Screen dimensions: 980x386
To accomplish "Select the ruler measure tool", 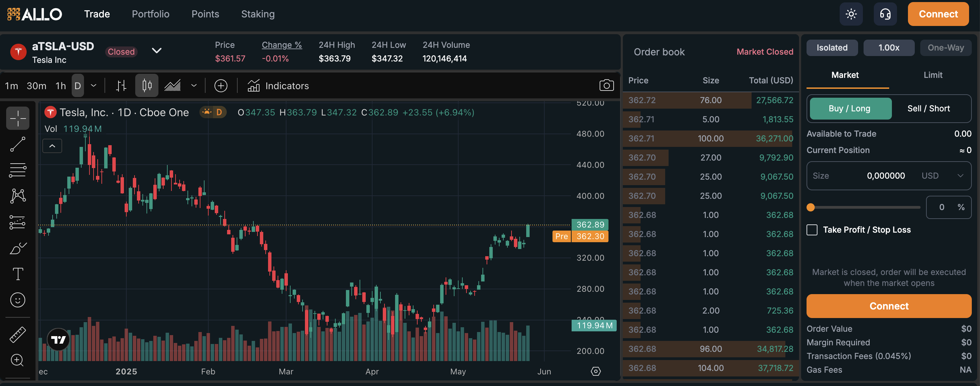I will tap(17, 334).
